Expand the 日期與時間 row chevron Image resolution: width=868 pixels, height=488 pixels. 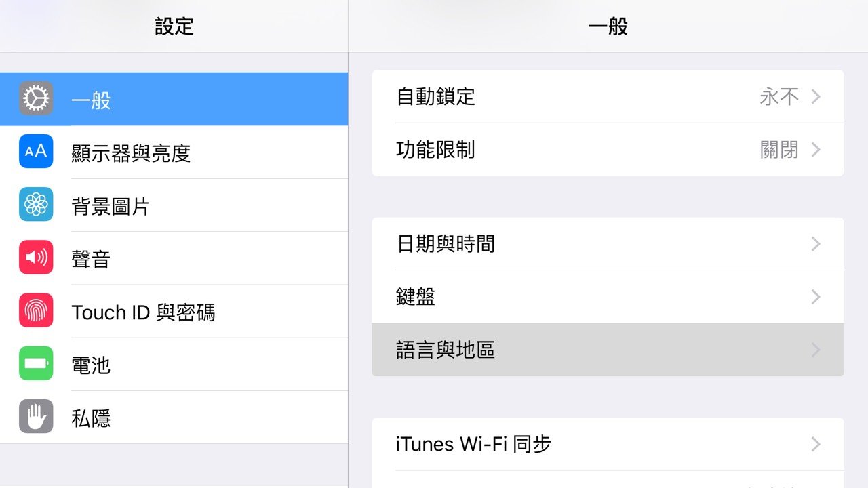(816, 244)
